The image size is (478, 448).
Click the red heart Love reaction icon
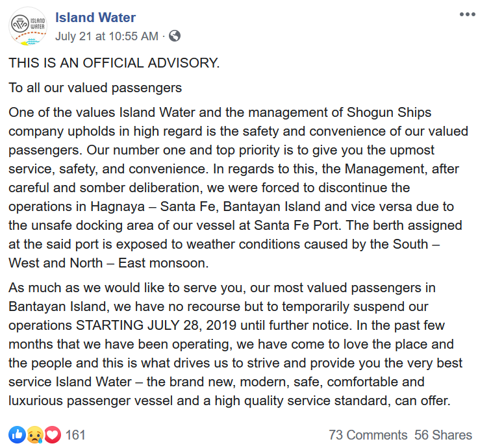[x=53, y=434]
